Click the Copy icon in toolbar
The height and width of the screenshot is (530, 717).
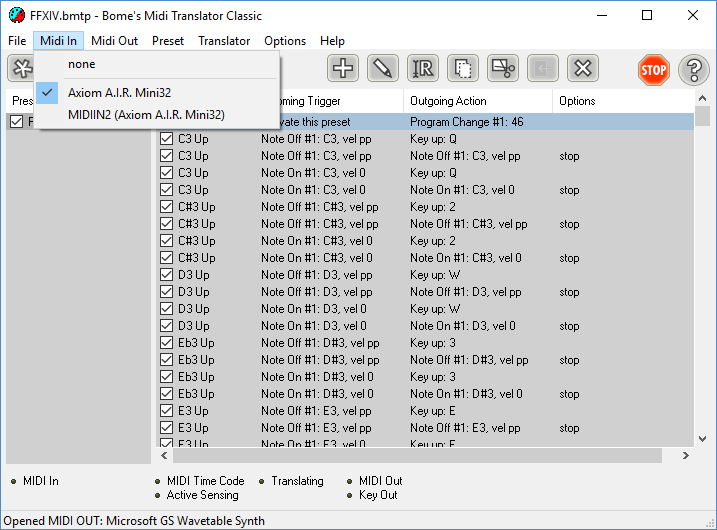click(463, 68)
